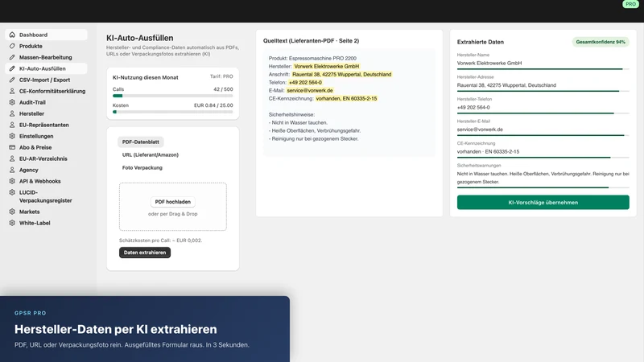The image size is (644, 362).
Task: Click the Daten extrahieren button
Action: [x=145, y=253]
